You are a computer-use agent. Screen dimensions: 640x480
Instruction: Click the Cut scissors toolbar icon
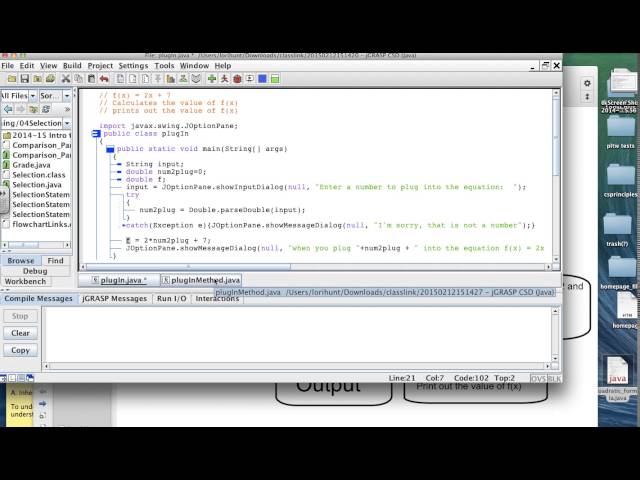tap(65, 79)
